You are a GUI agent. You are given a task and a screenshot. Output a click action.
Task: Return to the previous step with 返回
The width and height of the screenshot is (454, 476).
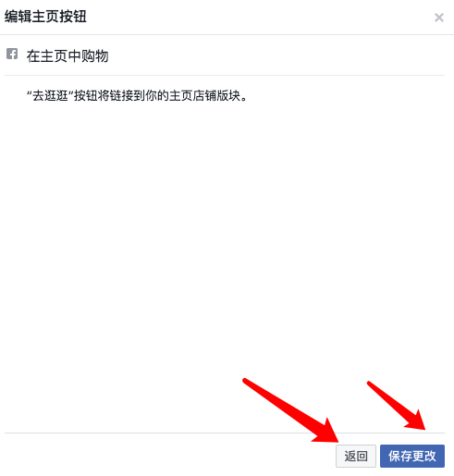pos(356,456)
